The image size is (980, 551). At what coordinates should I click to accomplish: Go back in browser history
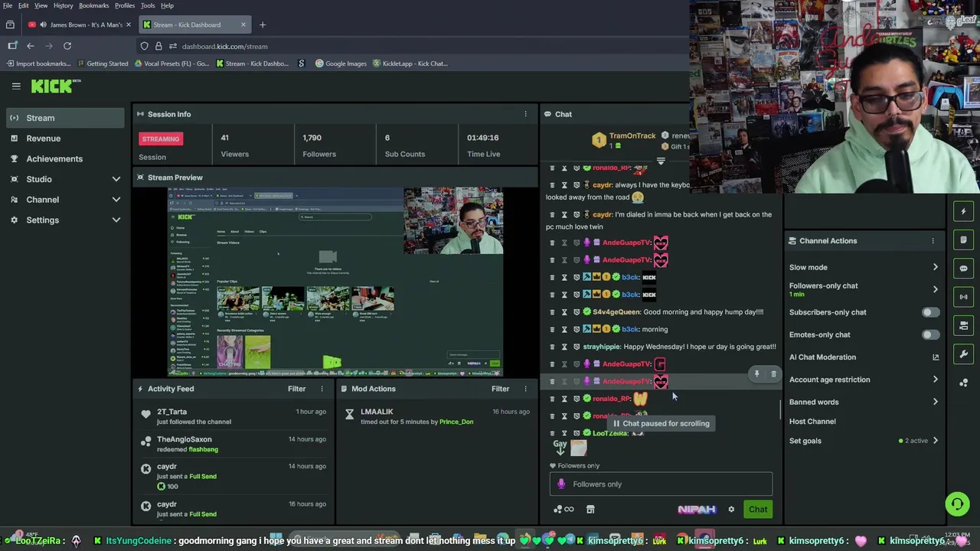pos(31,46)
